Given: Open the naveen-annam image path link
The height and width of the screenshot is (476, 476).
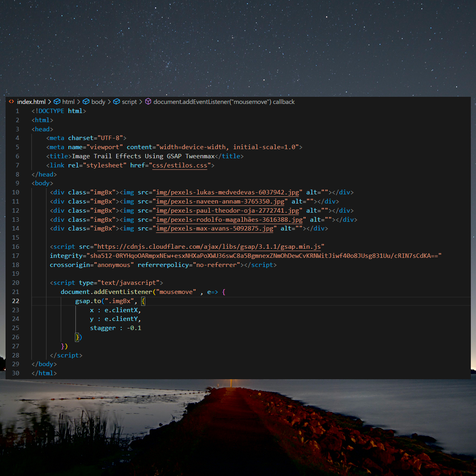Looking at the screenshot, I should (x=220, y=202).
